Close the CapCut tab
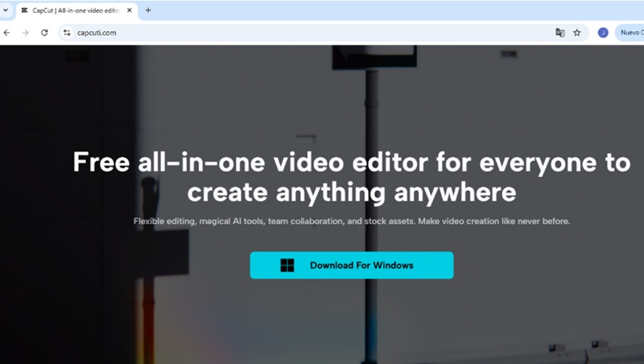 130,10
